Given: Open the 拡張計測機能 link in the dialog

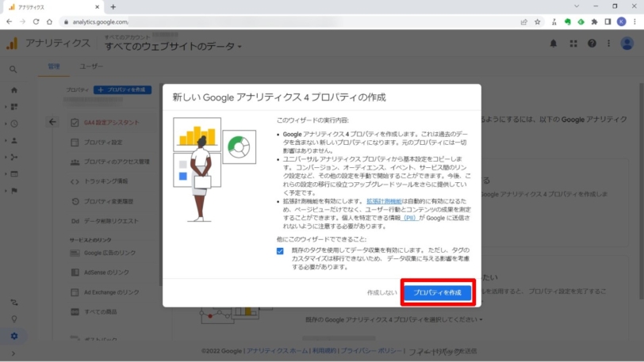Looking at the screenshot, I should 384,201.
